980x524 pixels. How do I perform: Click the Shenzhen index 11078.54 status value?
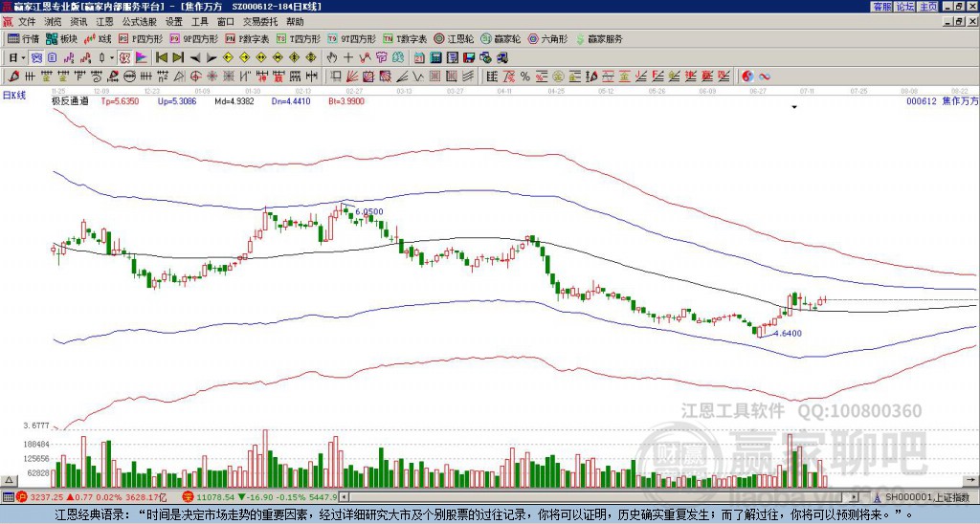(x=215, y=497)
